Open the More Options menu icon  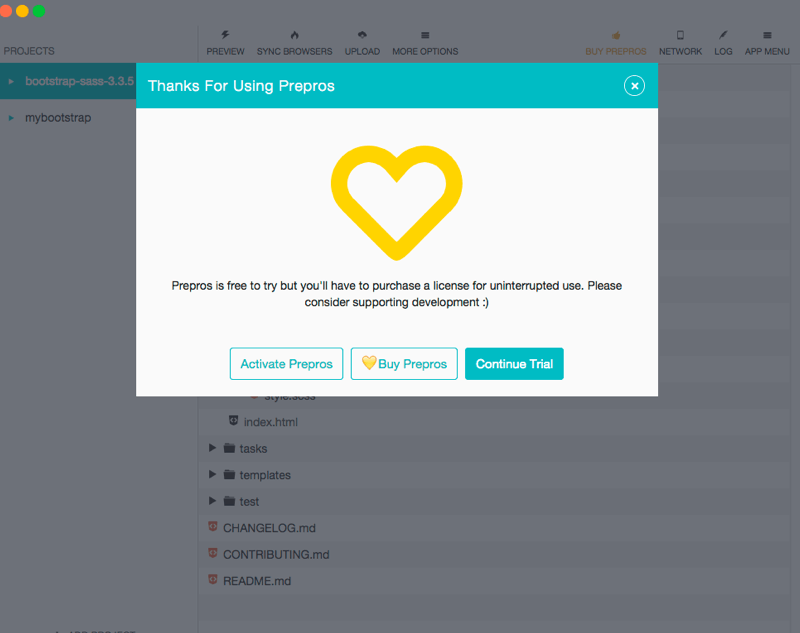425,35
